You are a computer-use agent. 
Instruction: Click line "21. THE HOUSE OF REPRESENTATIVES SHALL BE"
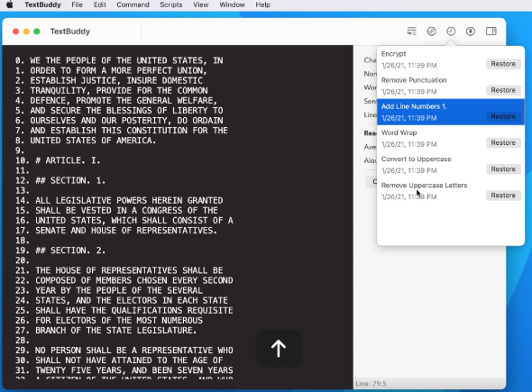click(119, 270)
